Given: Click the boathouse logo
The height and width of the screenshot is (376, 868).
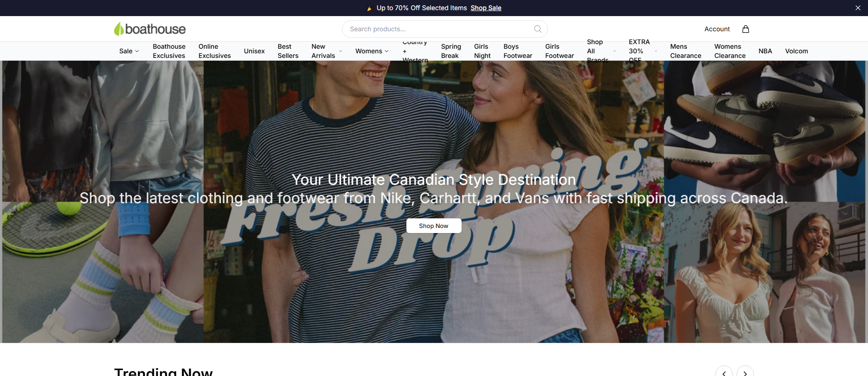Looking at the screenshot, I should (x=150, y=29).
